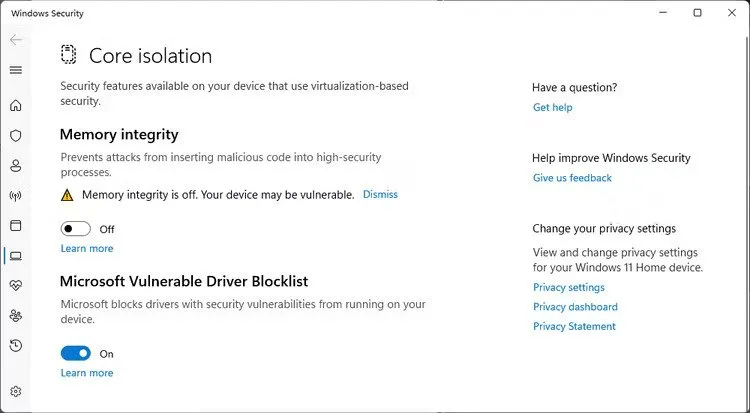750x413 pixels.
Task: Open Firewall & network protection icon
Action: pyautogui.click(x=15, y=195)
